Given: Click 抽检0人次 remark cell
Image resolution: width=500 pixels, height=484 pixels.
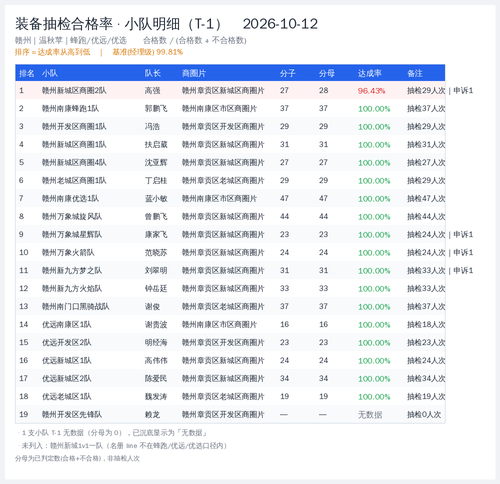Looking at the screenshot, I should pos(424,415).
